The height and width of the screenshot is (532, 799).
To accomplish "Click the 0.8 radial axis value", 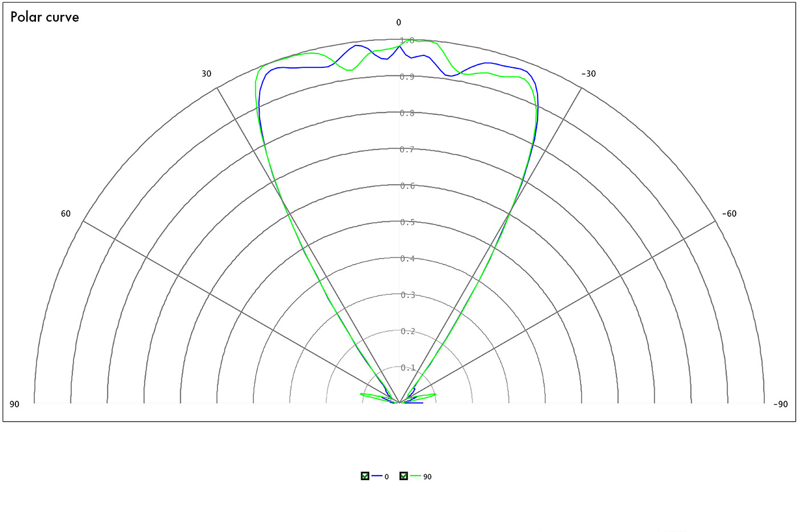I will pyautogui.click(x=407, y=113).
